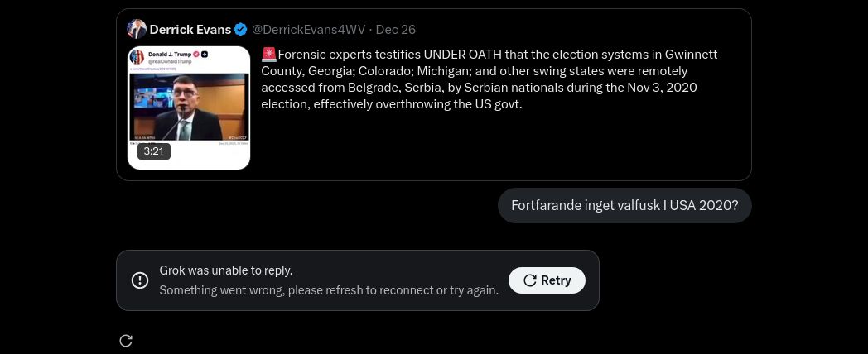The image size is (868, 354).
Task: Open the @DerrickEvans4WV handle
Action: click(x=308, y=30)
